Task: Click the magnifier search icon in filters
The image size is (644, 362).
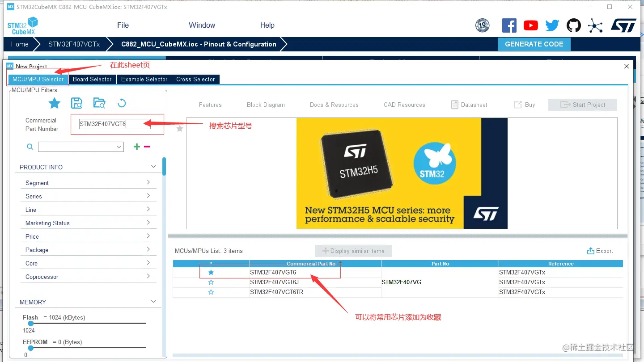Action: [x=30, y=147]
